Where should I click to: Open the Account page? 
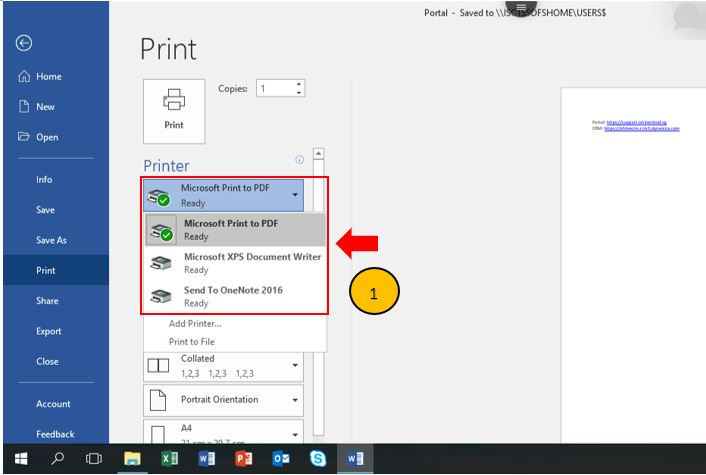53,404
